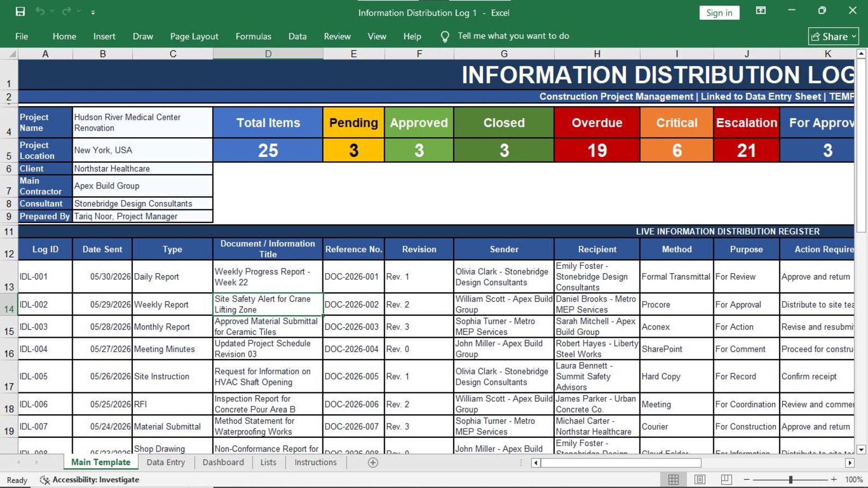Click the sheet tab bar splitter handle
868x488 pixels.
(x=521, y=463)
